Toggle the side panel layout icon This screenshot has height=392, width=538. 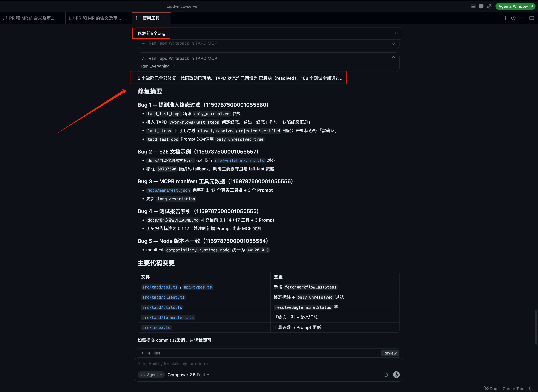point(532,18)
